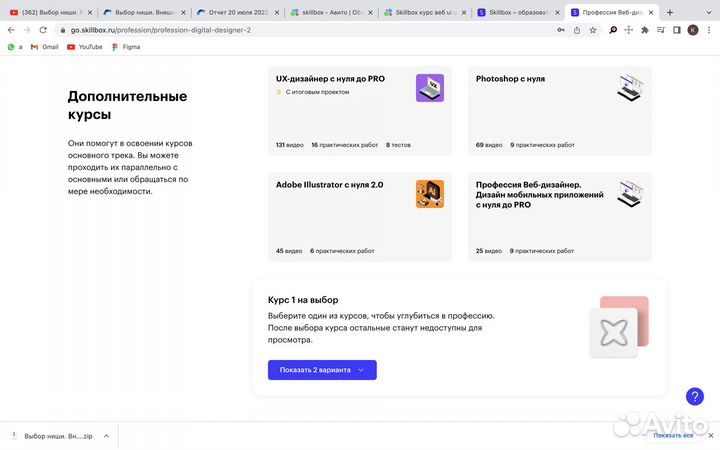Click the 8 тестов label
The image size is (720, 450).
(399, 145)
